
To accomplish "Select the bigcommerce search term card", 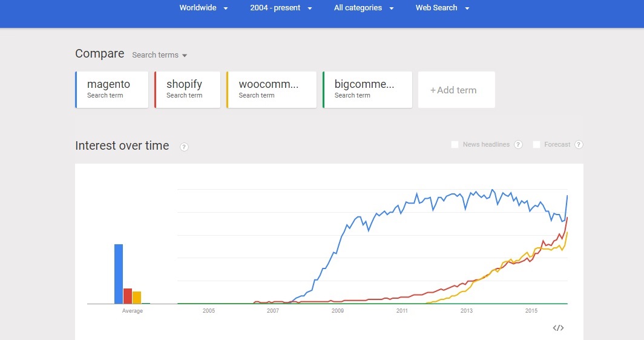I will click(x=367, y=90).
